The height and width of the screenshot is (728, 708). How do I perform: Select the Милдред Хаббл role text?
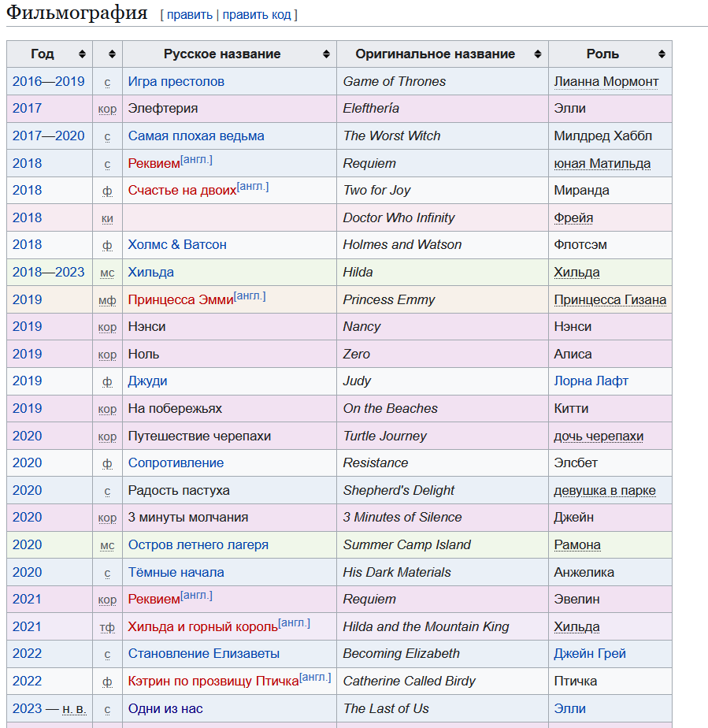[602, 136]
